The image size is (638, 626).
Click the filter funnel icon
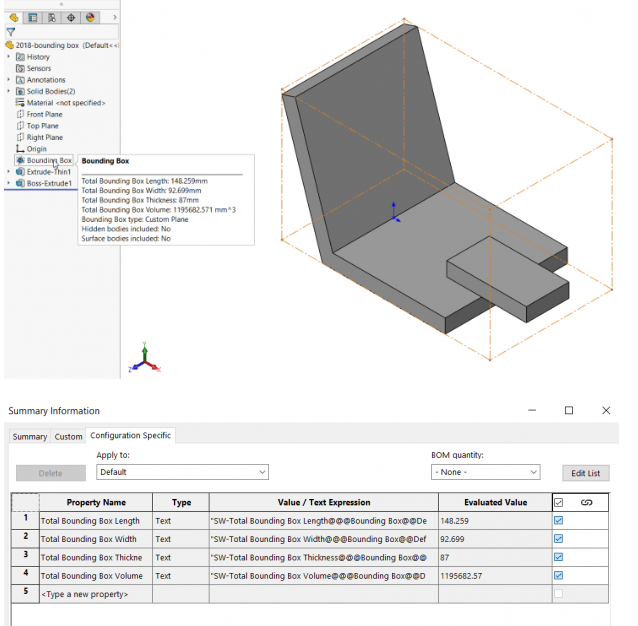[x=11, y=32]
